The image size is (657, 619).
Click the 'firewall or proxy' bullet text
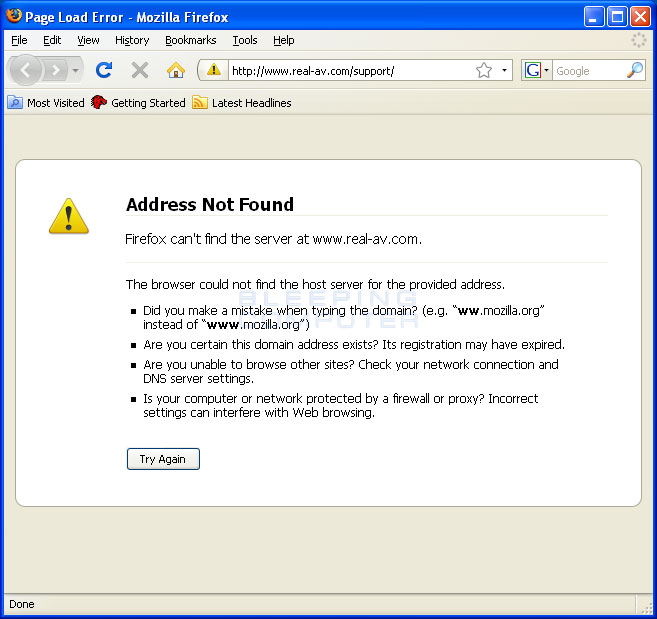[x=341, y=405]
